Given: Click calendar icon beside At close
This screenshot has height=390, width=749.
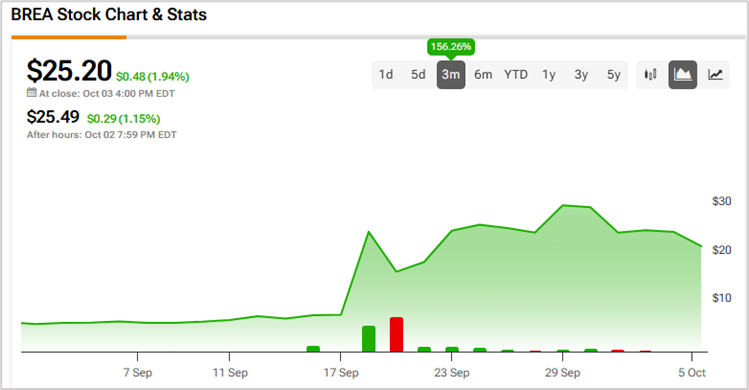Looking at the screenshot, I should point(32,93).
